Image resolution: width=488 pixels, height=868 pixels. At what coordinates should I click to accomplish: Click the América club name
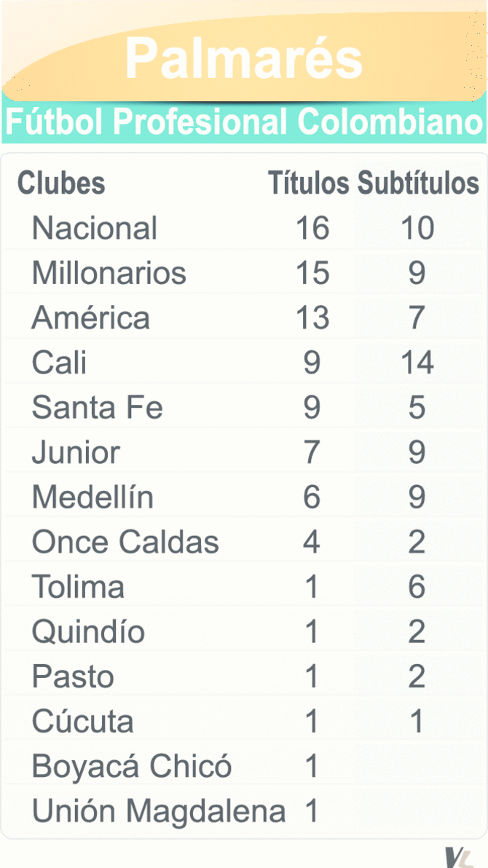91,318
